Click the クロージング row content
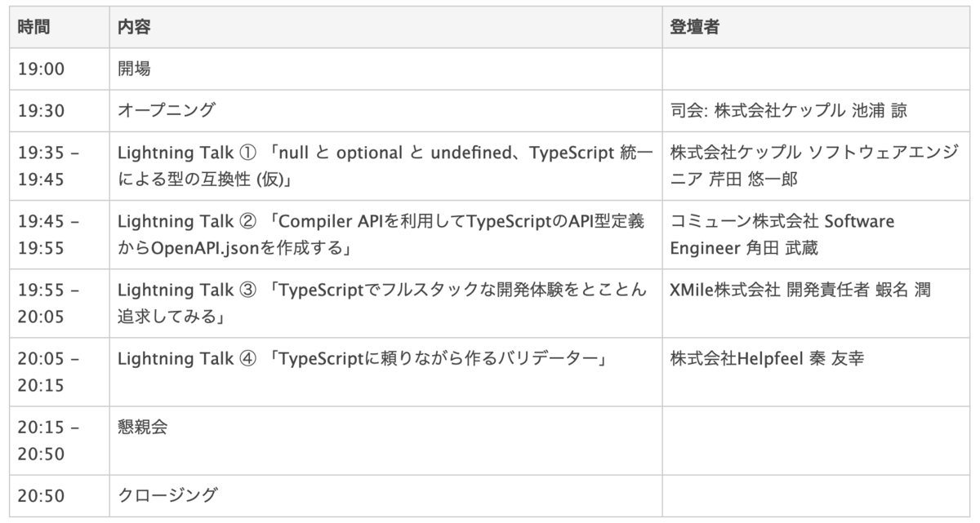The image size is (980, 523). click(167, 495)
